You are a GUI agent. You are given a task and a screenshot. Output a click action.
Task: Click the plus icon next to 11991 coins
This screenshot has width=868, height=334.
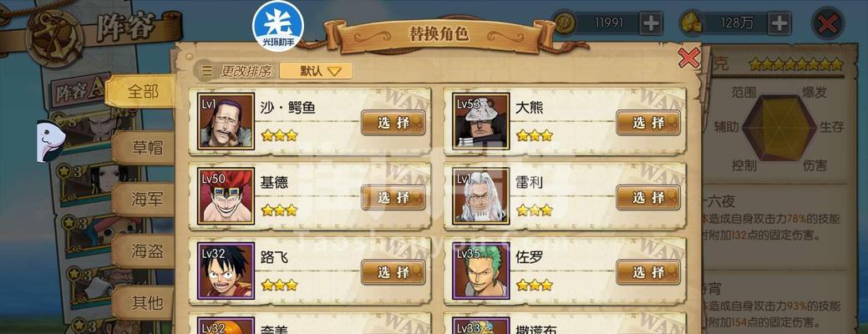click(651, 23)
